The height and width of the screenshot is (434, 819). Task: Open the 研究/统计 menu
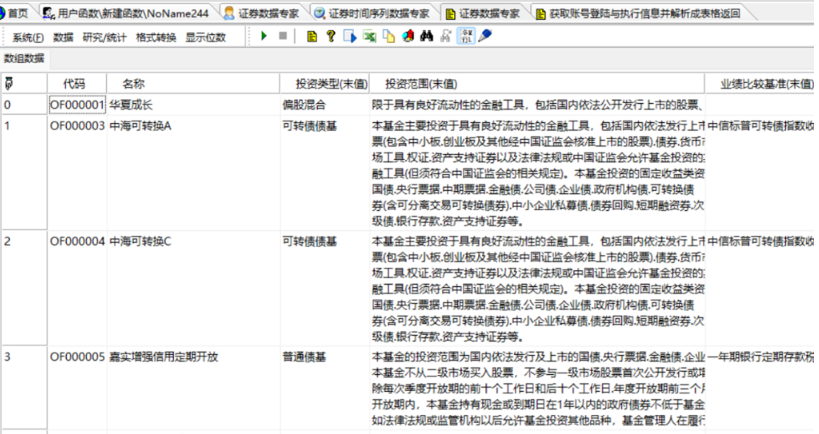104,37
